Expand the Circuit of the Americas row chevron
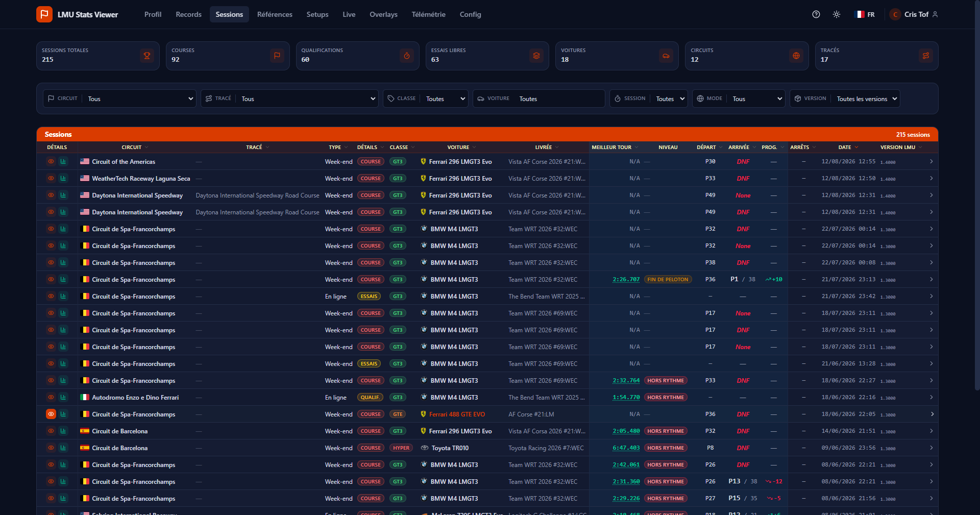Viewport: 980px width, 515px height. (x=932, y=161)
